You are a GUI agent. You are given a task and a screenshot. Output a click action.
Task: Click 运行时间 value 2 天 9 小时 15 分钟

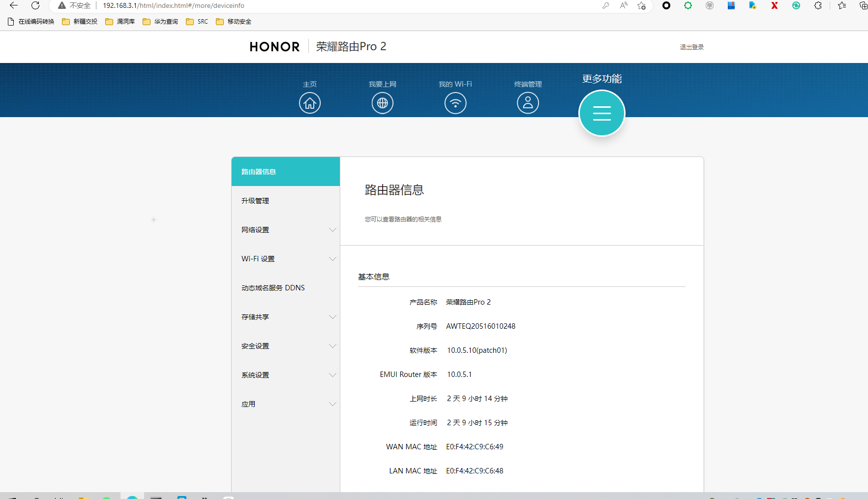tap(477, 423)
